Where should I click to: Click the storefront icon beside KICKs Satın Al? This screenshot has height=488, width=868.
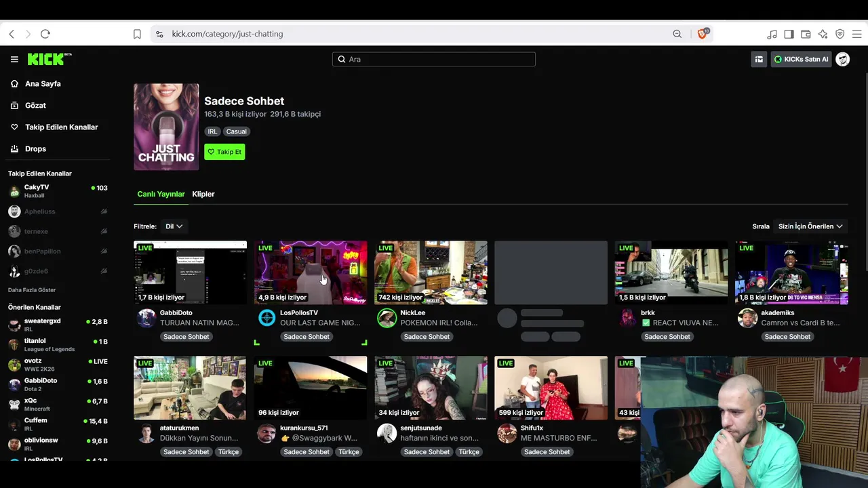pos(759,59)
